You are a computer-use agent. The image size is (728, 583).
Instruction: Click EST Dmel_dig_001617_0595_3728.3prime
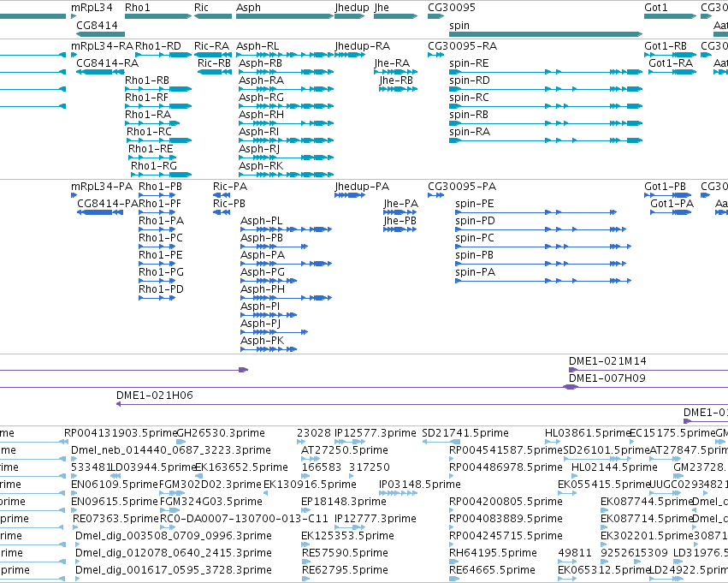click(173, 570)
